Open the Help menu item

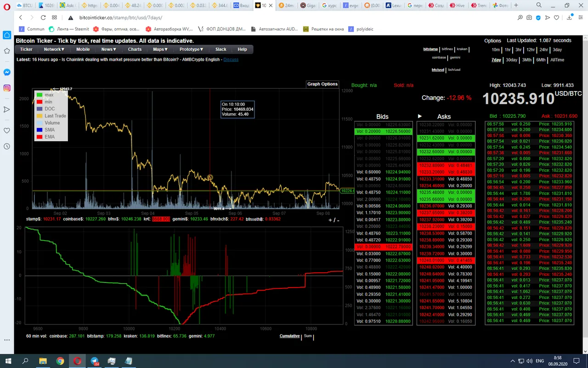point(242,49)
